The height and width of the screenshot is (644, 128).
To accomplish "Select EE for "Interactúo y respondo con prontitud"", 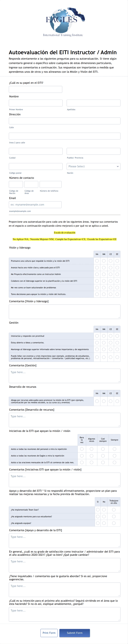I will point(117,336).
